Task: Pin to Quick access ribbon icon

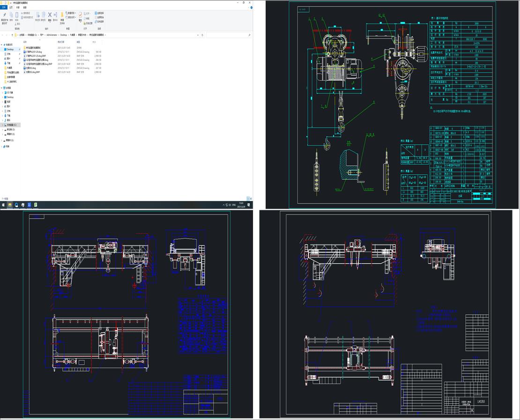Action: [4, 15]
